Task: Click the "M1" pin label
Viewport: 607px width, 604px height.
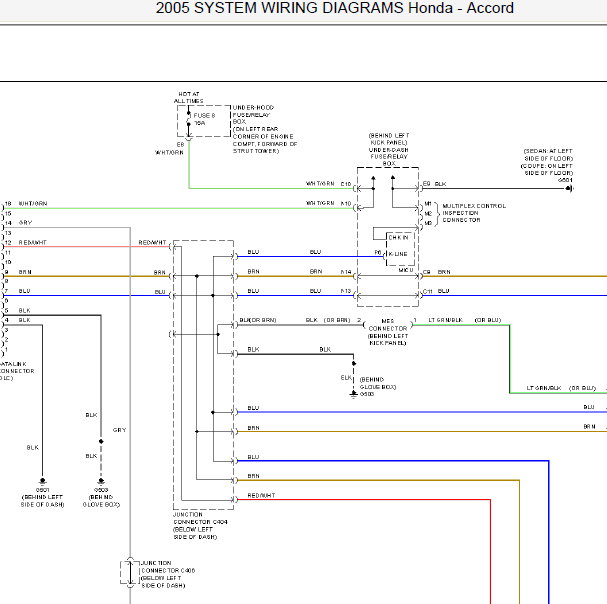Action: [x=428, y=204]
